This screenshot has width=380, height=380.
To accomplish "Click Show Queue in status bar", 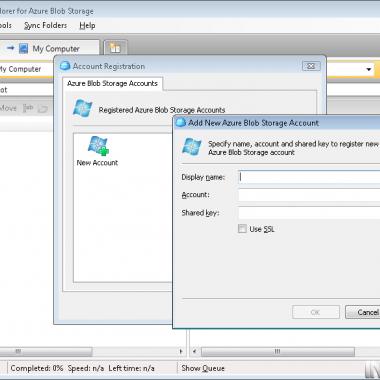I will click(x=203, y=368).
